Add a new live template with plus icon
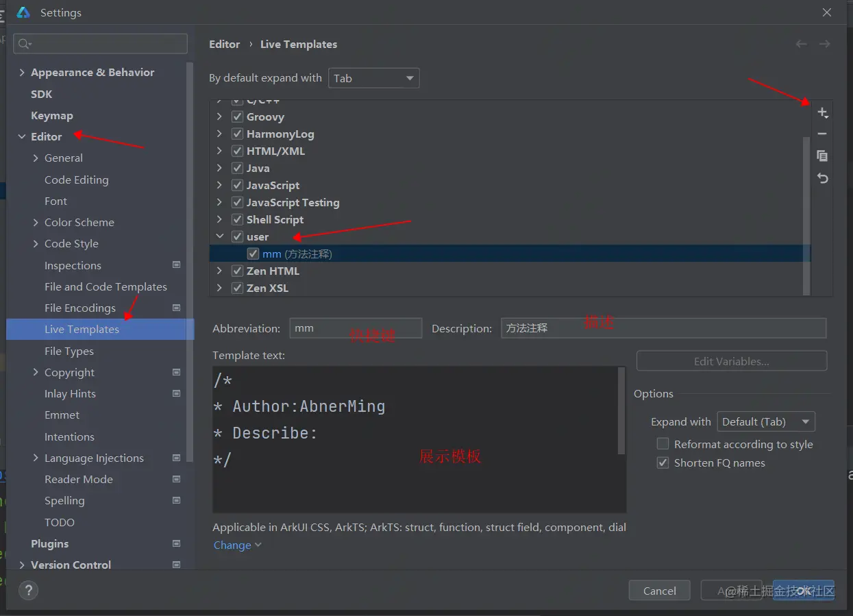Image resolution: width=853 pixels, height=616 pixels. click(x=823, y=113)
